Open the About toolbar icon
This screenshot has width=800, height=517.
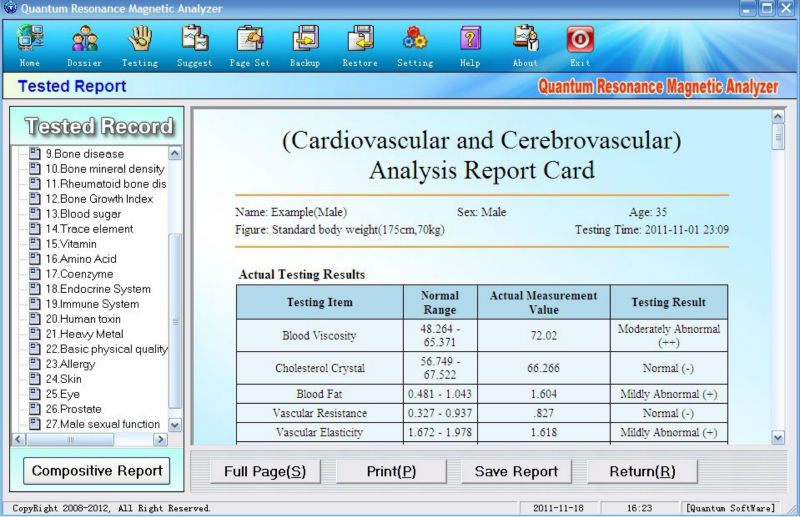point(526,39)
